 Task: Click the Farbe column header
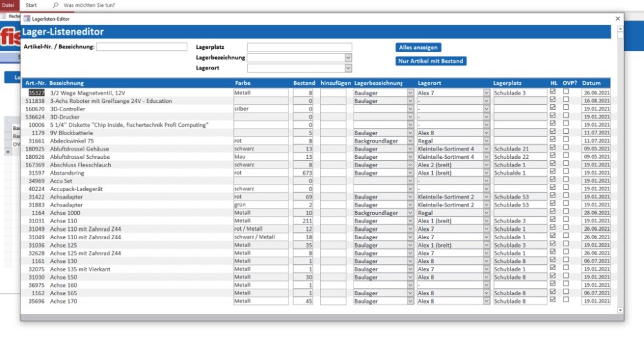(242, 83)
